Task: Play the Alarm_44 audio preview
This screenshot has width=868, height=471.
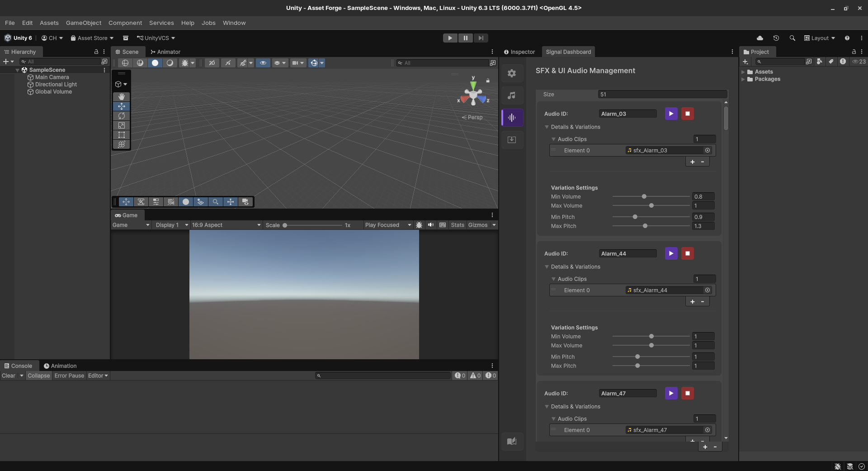Action: pos(671,253)
